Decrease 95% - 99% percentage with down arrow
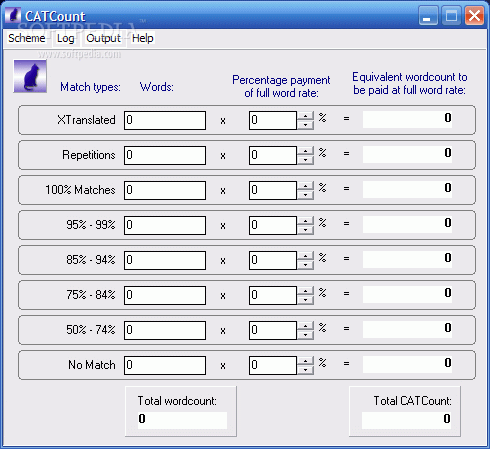Viewport: 490px width, 449px height. pos(305,230)
